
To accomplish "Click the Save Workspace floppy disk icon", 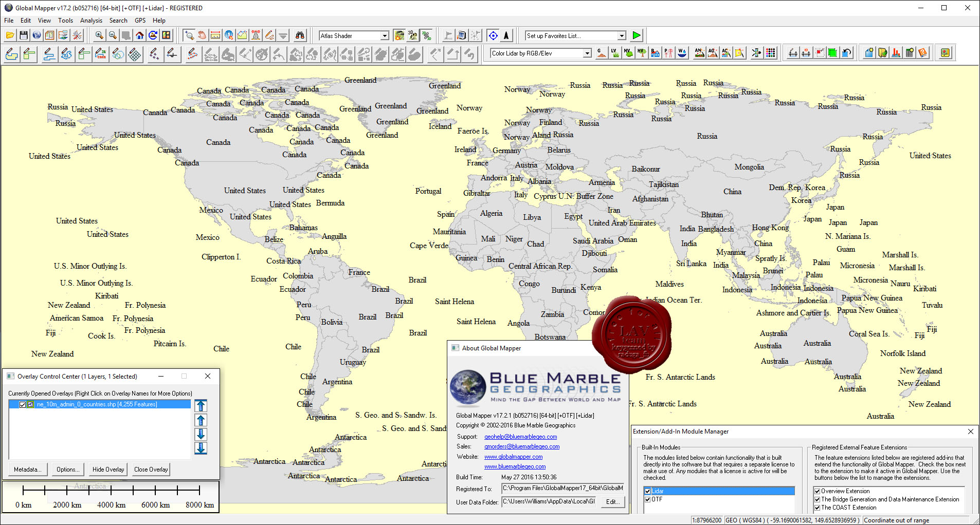I will pos(23,35).
